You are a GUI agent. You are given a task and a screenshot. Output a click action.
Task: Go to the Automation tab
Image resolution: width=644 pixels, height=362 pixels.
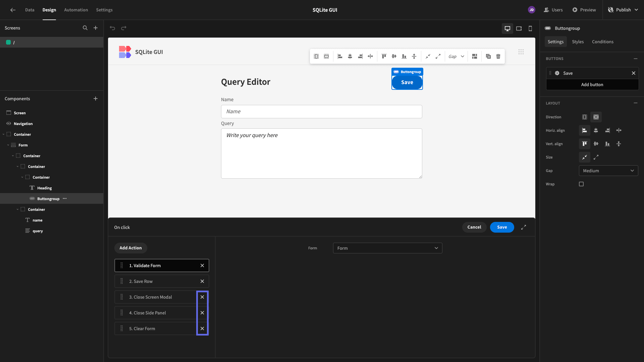[76, 10]
